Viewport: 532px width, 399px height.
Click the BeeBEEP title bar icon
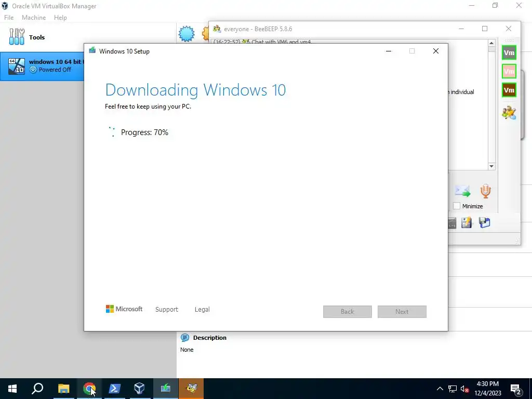(x=217, y=29)
